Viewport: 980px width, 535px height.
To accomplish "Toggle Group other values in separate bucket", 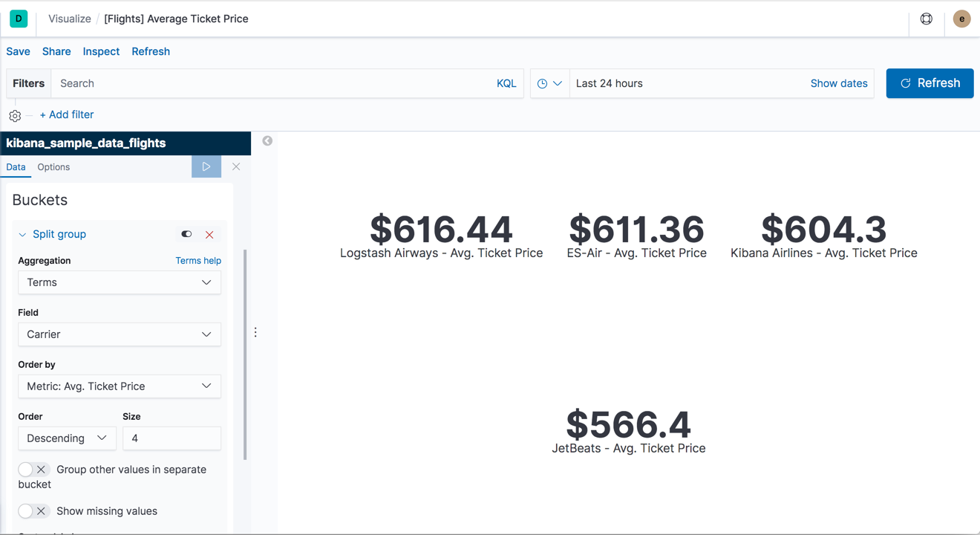I will coord(33,470).
